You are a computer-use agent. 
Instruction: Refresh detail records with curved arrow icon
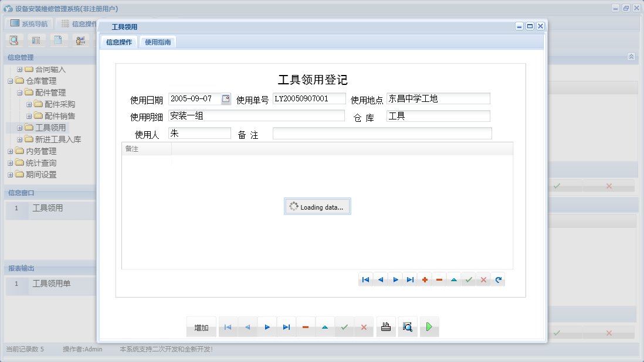(499, 279)
